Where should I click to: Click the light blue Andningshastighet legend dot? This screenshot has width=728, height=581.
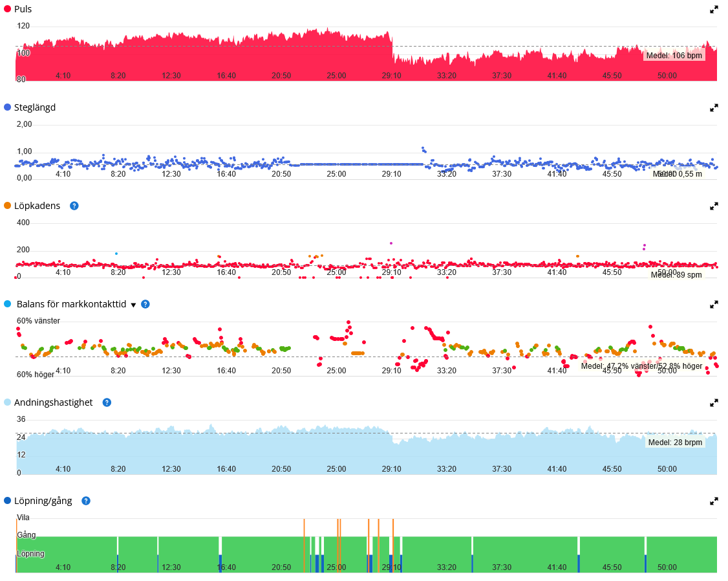tap(7, 402)
